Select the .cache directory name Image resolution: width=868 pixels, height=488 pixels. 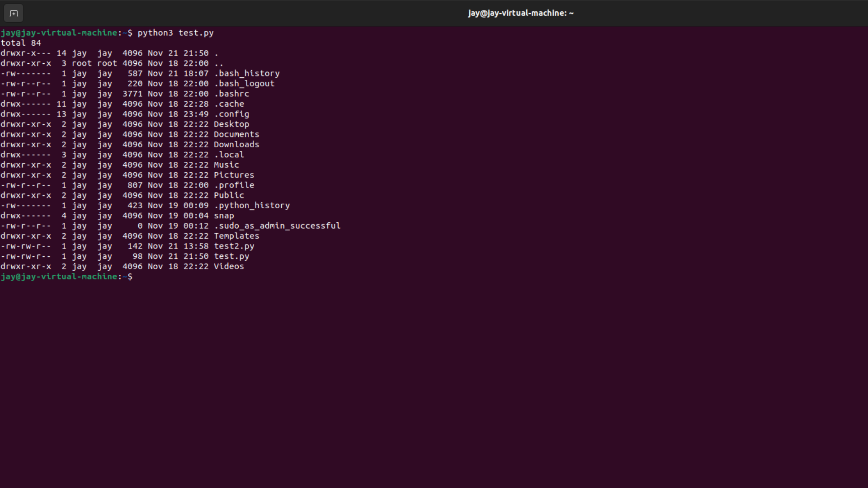coord(229,104)
